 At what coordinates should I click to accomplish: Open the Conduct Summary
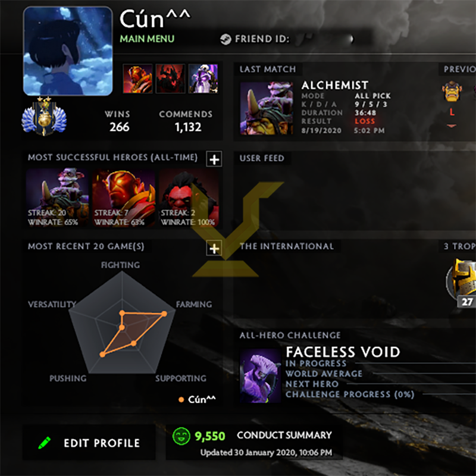click(x=284, y=435)
